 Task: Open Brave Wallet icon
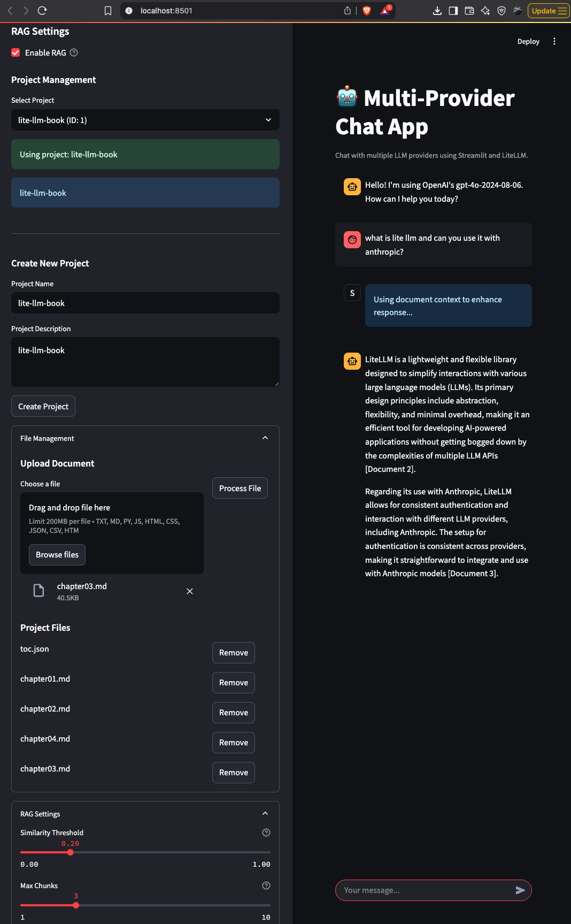click(469, 11)
